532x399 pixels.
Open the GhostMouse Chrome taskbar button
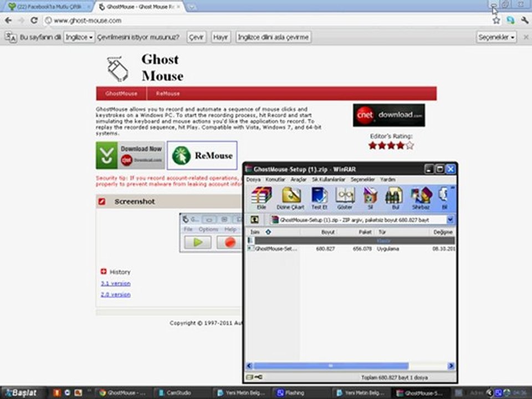(x=122, y=392)
